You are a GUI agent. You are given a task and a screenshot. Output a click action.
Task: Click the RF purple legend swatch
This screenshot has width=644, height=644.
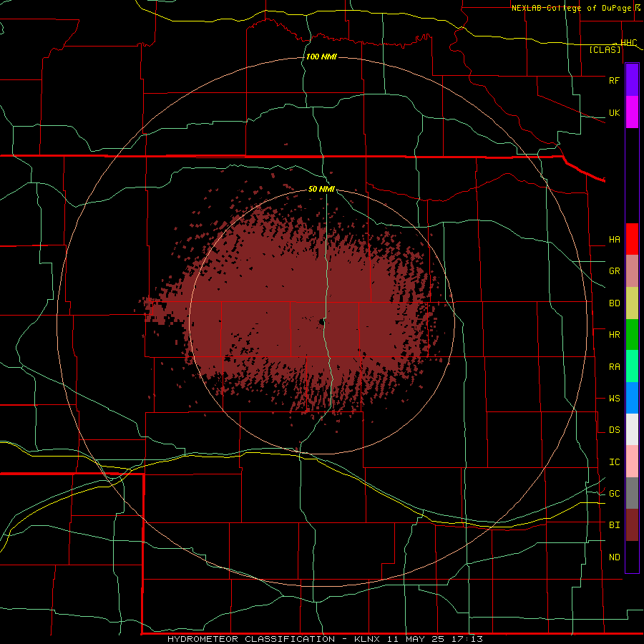pos(632,80)
